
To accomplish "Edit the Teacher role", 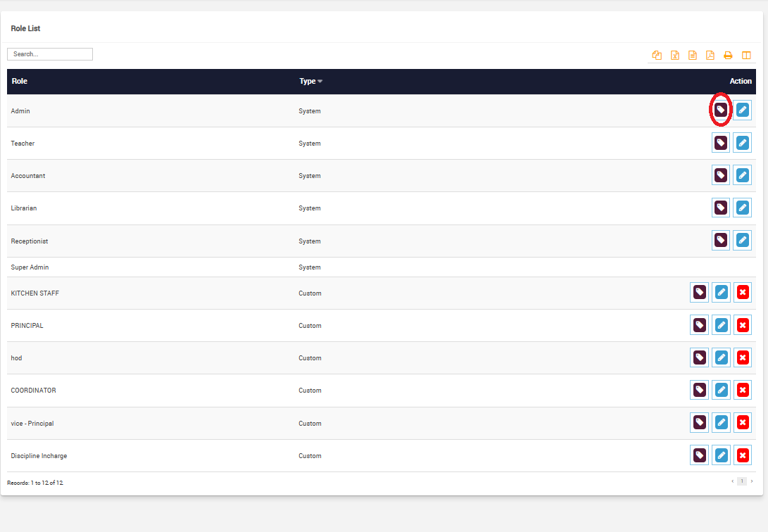I will click(x=742, y=143).
